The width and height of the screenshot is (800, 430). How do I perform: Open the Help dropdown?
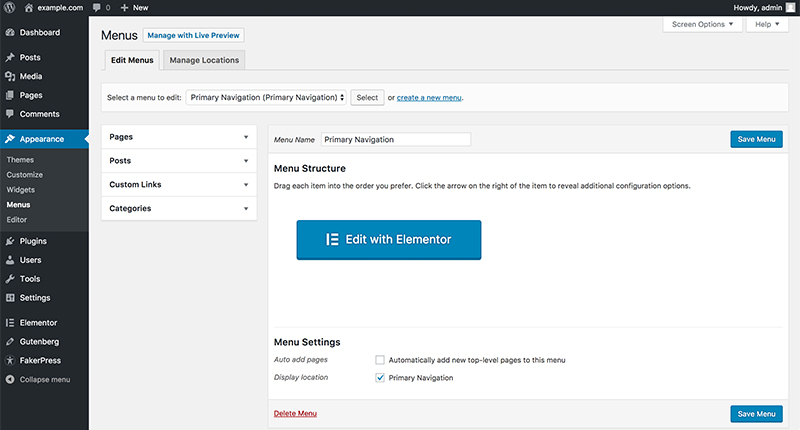[x=767, y=24]
